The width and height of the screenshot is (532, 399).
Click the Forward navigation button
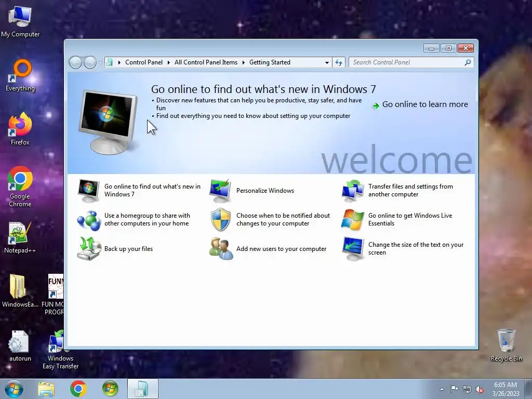(90, 62)
